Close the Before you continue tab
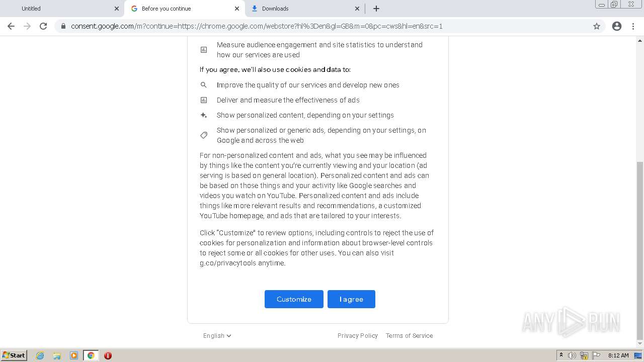Viewport: 644px width, 362px height. coord(237,9)
